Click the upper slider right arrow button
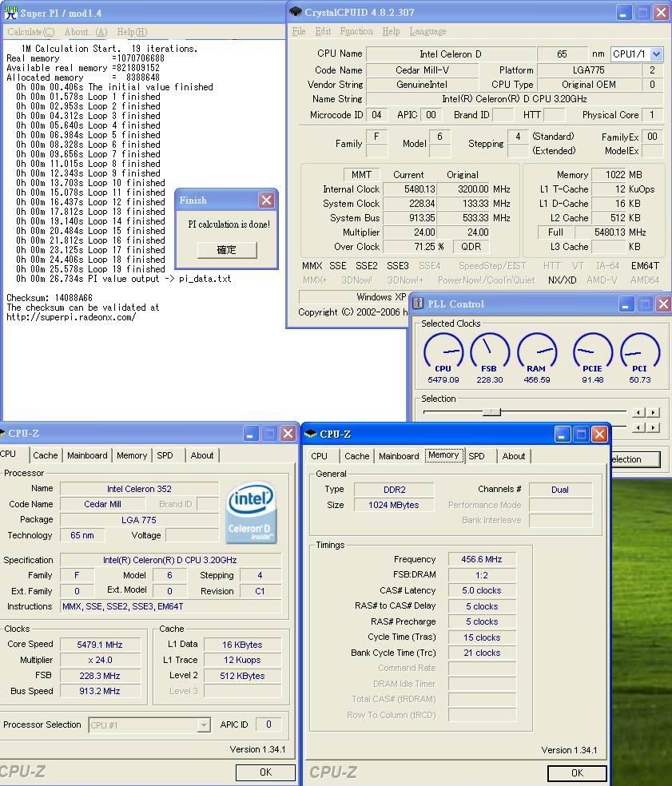The width and height of the screenshot is (672, 786). point(653,412)
